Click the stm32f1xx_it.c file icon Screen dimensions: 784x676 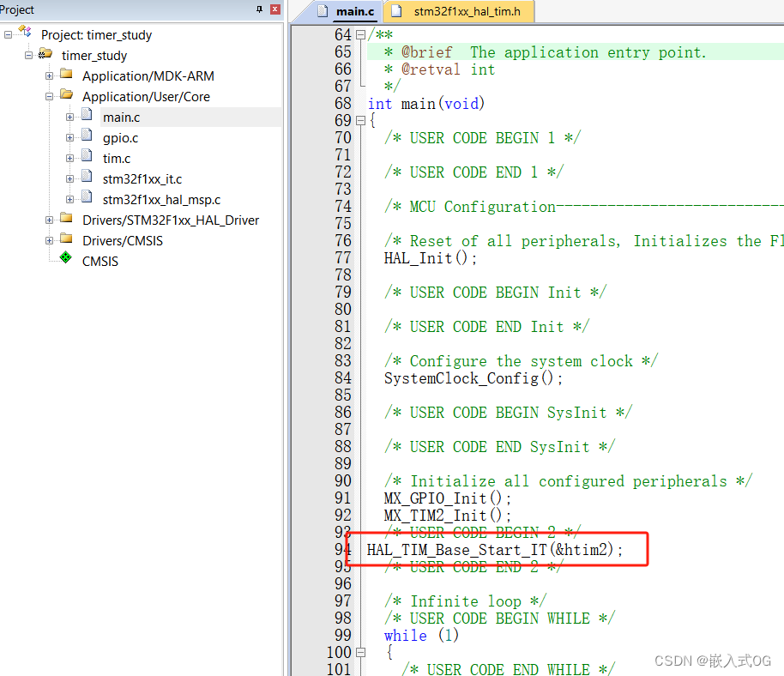[x=87, y=176]
